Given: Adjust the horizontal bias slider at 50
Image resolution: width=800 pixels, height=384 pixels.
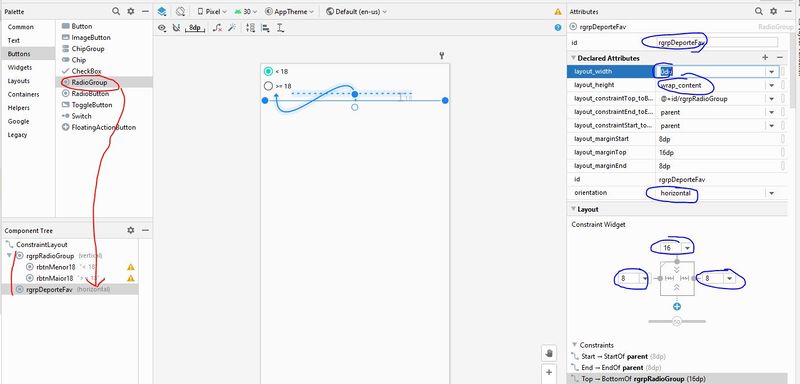Looking at the screenshot, I should [677, 321].
